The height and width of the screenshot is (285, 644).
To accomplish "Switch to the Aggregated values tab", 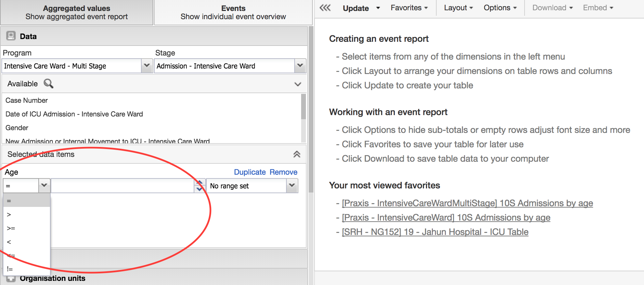I will point(77,12).
